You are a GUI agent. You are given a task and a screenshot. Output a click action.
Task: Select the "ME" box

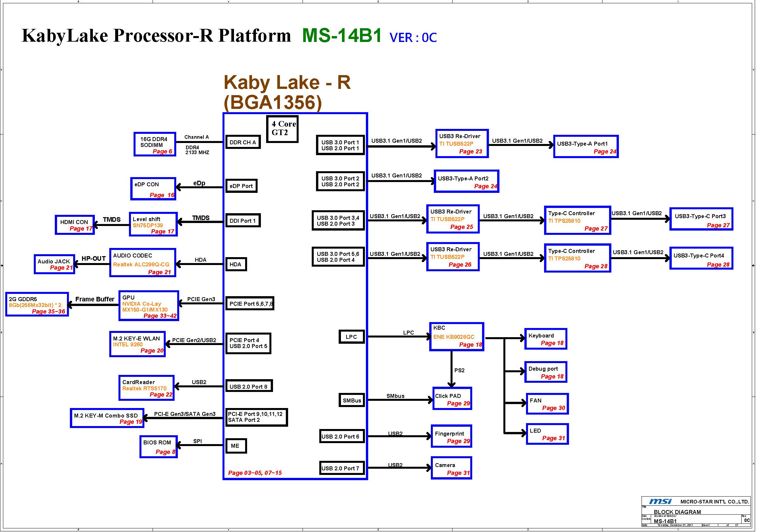pos(236,446)
